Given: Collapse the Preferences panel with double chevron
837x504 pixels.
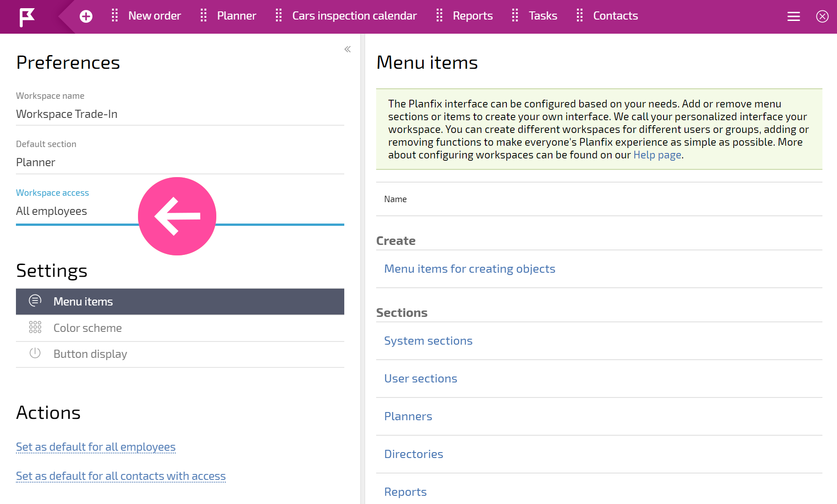Looking at the screenshot, I should click(x=347, y=49).
